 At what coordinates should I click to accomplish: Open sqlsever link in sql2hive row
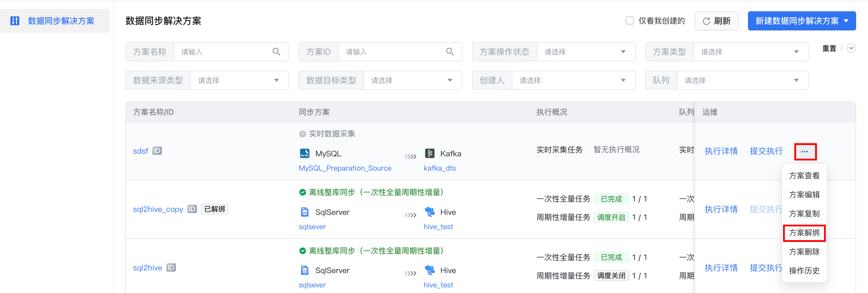point(313,285)
